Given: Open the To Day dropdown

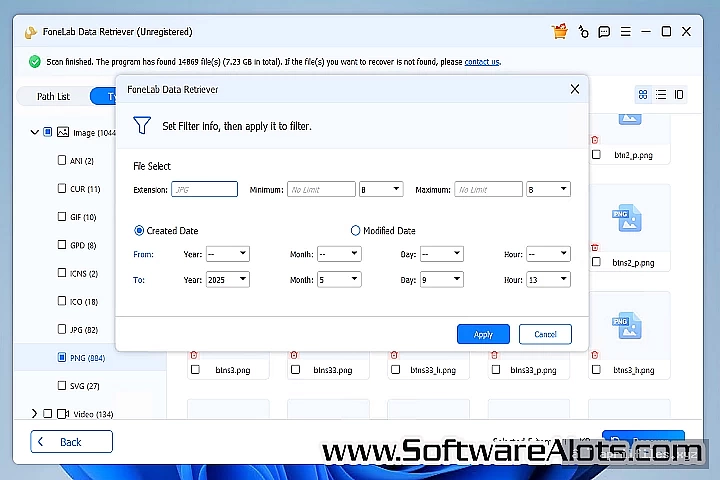Looking at the screenshot, I should [x=442, y=279].
